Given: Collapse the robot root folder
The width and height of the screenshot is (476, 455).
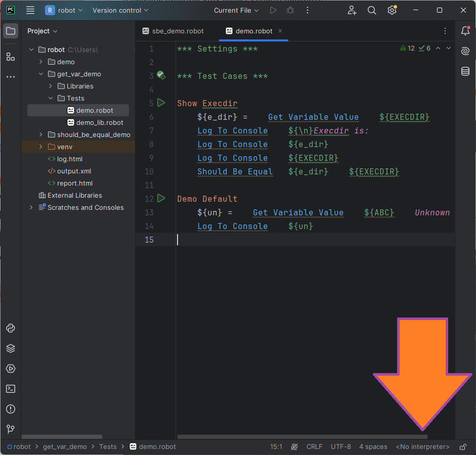Looking at the screenshot, I should [31, 50].
